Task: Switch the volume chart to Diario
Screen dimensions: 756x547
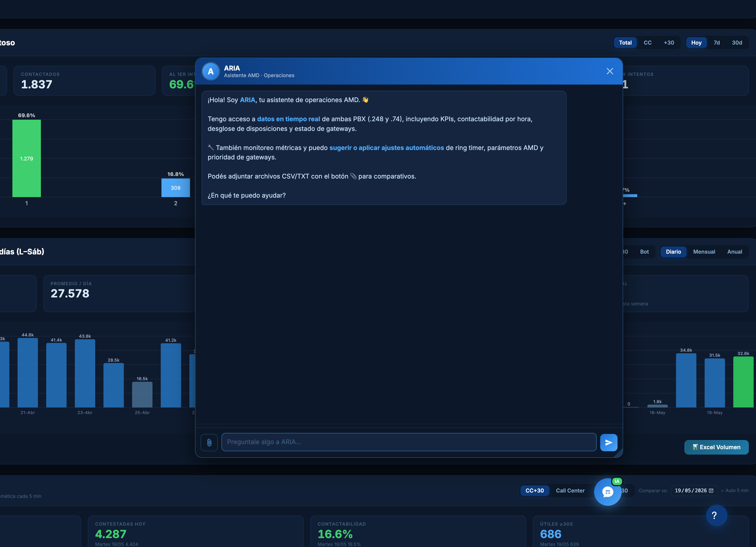Action: pos(673,252)
